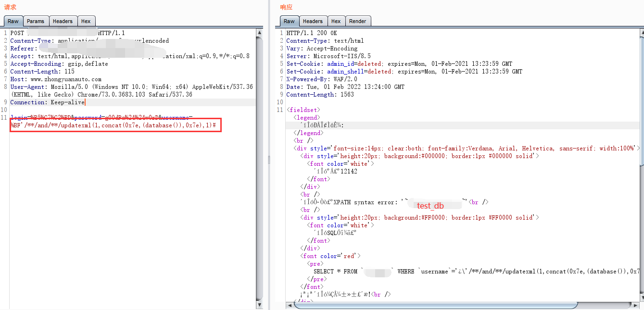This screenshot has height=310, width=644.
Task: Click the SELECT * FROM query line
Action: [476, 272]
